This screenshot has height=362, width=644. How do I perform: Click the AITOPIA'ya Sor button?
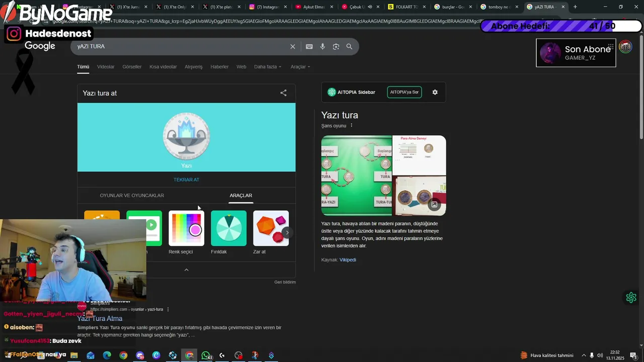tap(405, 92)
